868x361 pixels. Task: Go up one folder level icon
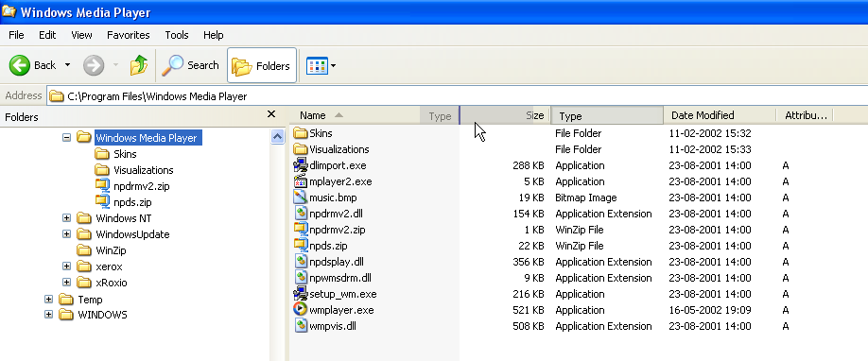pos(138,65)
